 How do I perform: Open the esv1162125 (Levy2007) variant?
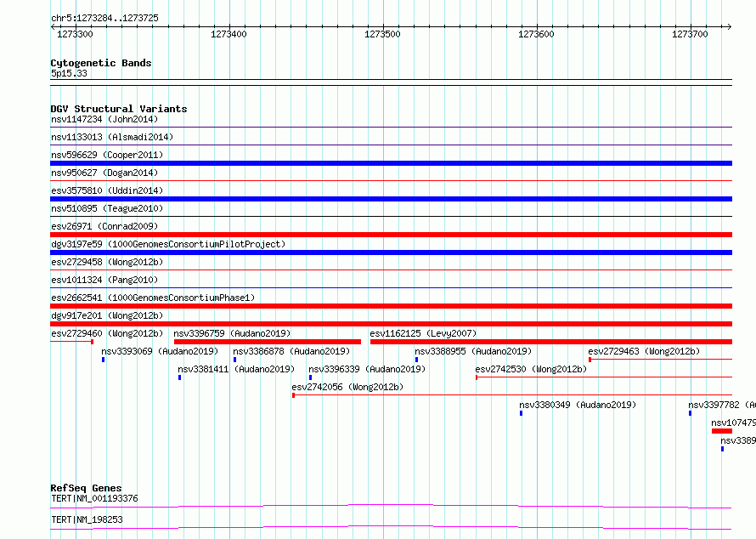(x=423, y=333)
